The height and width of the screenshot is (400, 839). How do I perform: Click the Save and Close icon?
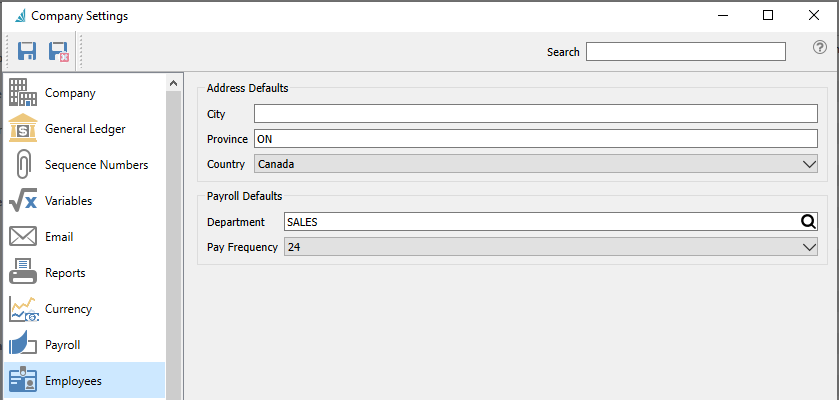click(58, 51)
